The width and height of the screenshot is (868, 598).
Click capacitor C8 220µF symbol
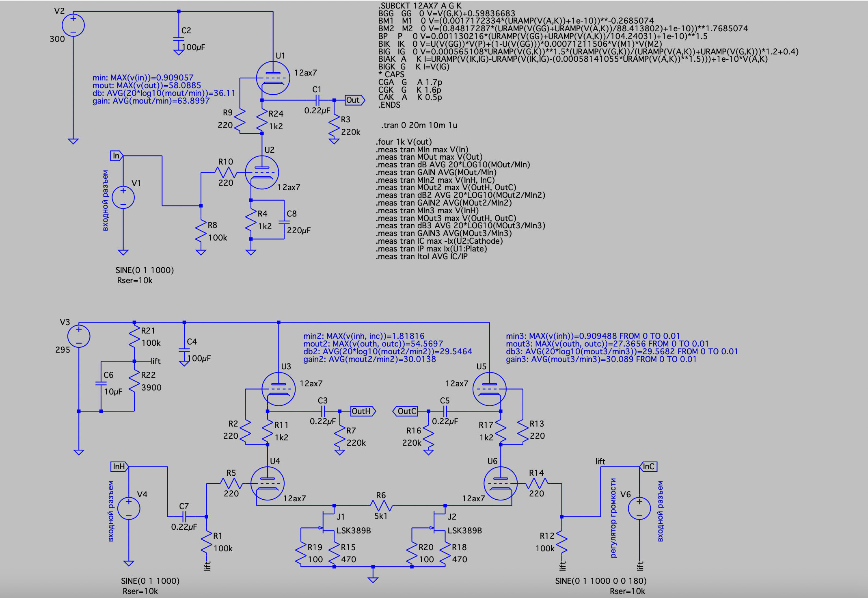coord(284,222)
